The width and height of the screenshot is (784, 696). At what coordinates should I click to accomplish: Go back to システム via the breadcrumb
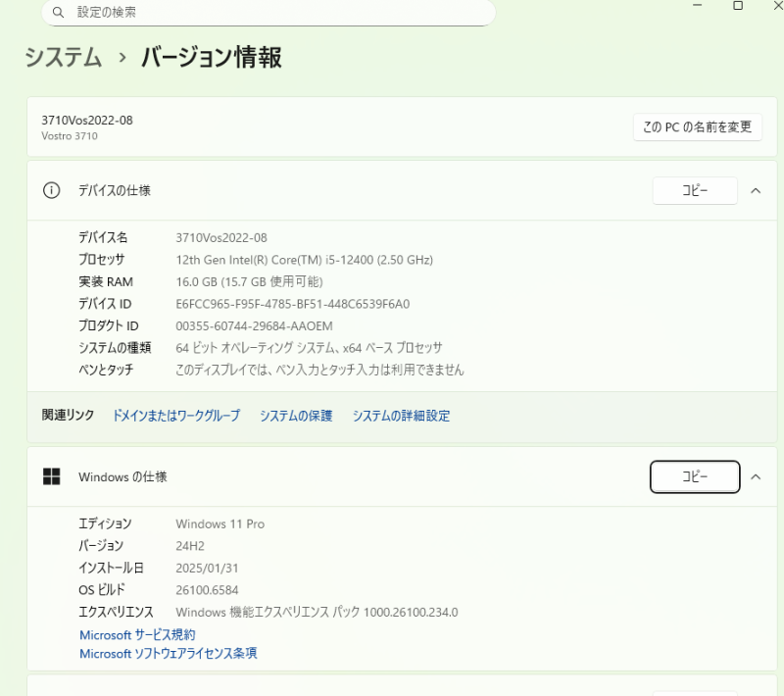coord(64,58)
